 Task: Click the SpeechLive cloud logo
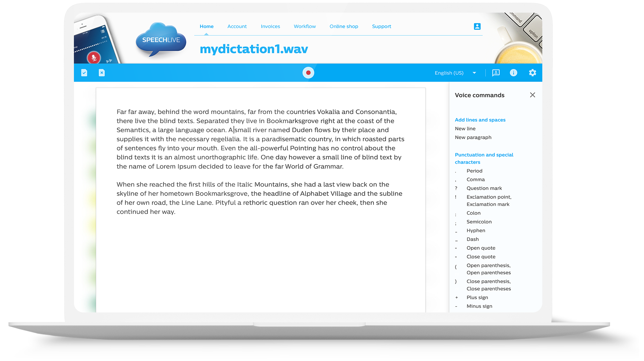(x=161, y=39)
